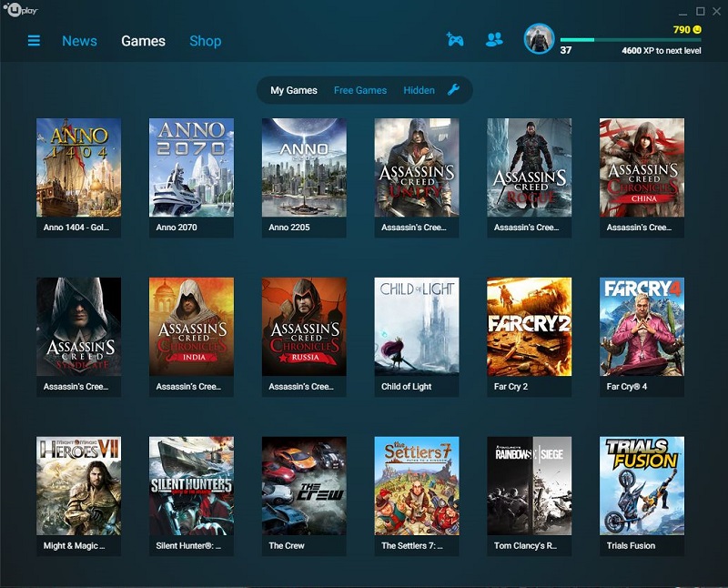Maximize the Uplay window
Screen dimensions: 728x588
pos(700,11)
